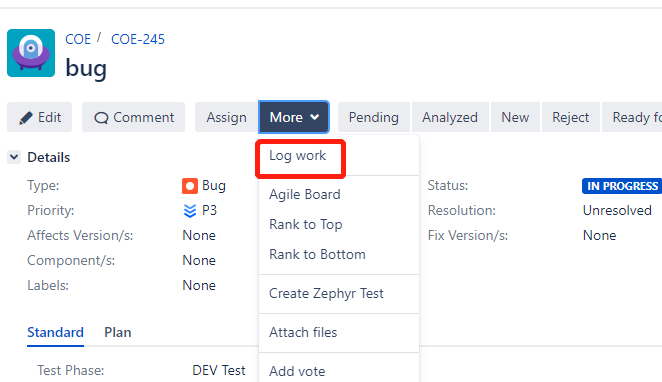Open the Standard tab

[55, 333]
